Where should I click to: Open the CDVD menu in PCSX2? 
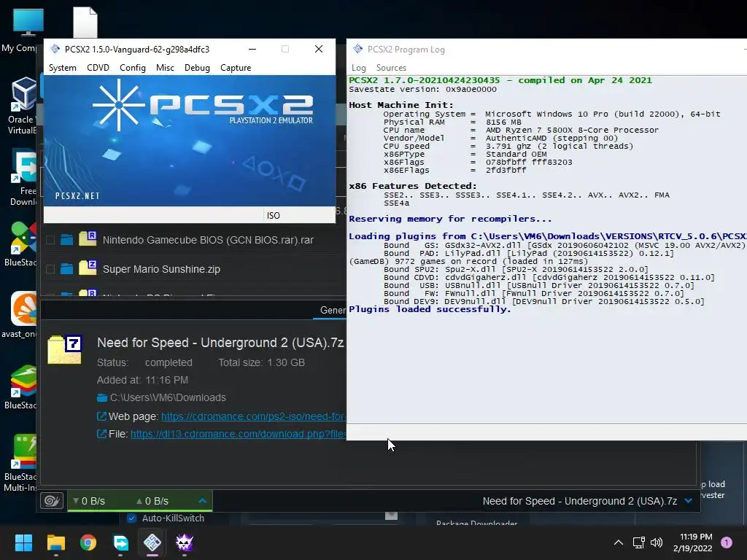tap(98, 68)
